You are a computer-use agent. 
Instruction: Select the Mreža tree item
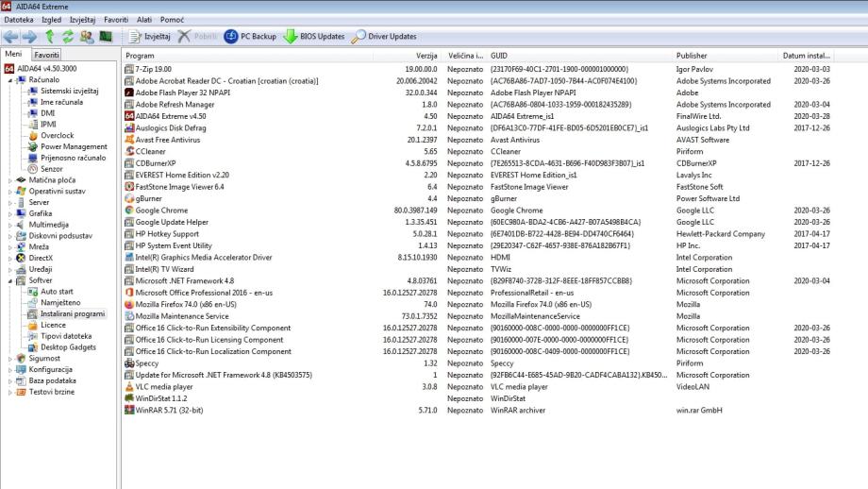click(x=39, y=247)
